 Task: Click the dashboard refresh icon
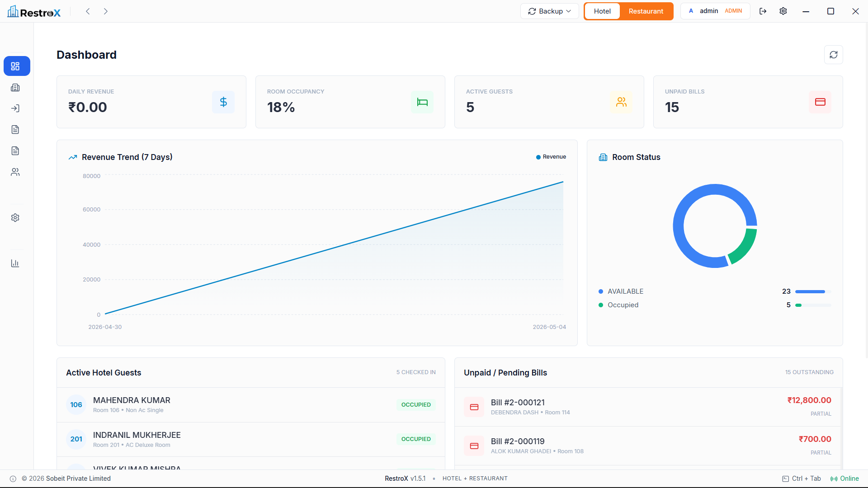833,55
